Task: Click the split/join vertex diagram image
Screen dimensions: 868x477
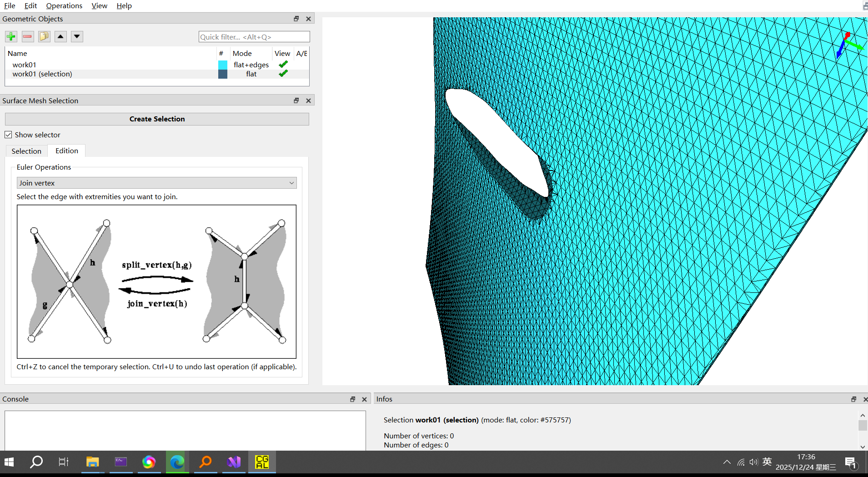Action: [156, 281]
